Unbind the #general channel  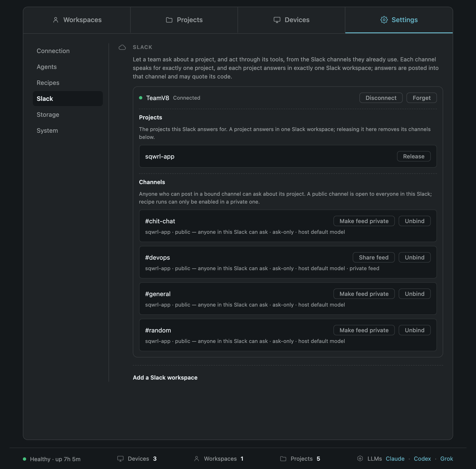[414, 294]
